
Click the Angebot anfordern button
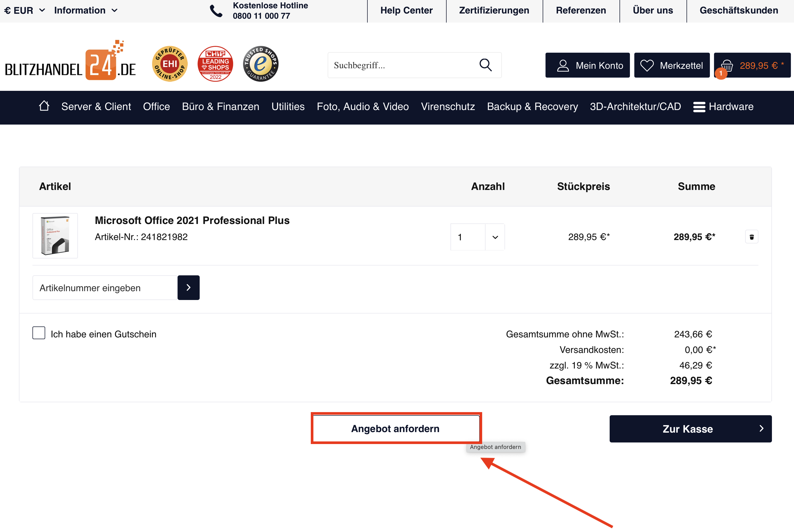[395, 429]
